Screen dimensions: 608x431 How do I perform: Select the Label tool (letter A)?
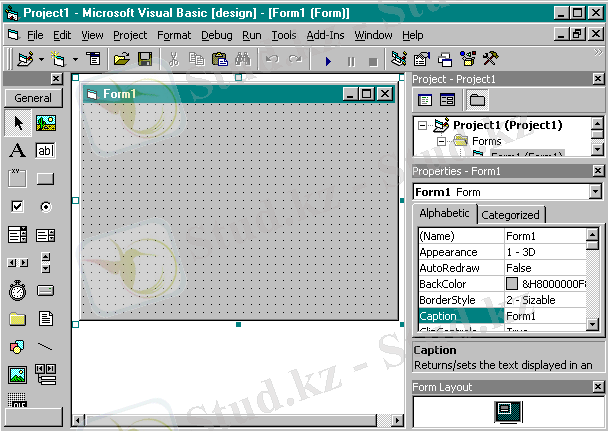point(17,150)
